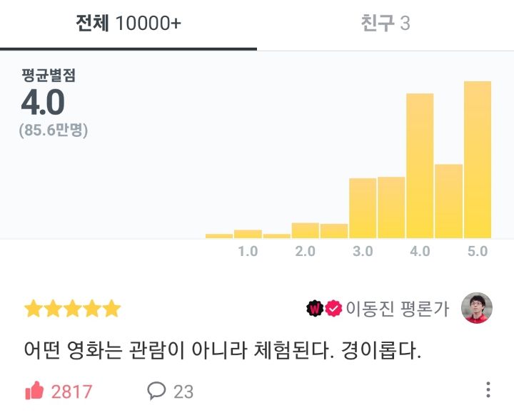Click the thumbs-up like icon
This screenshot has height=420, width=514.
(x=34, y=390)
